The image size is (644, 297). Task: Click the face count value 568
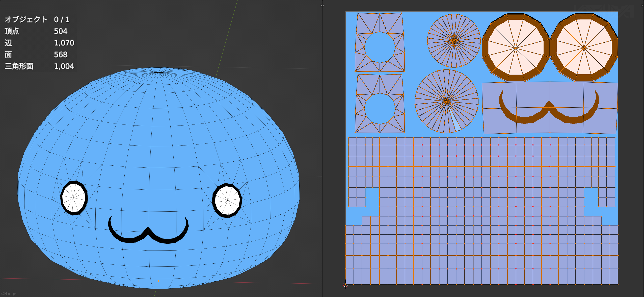pyautogui.click(x=61, y=55)
